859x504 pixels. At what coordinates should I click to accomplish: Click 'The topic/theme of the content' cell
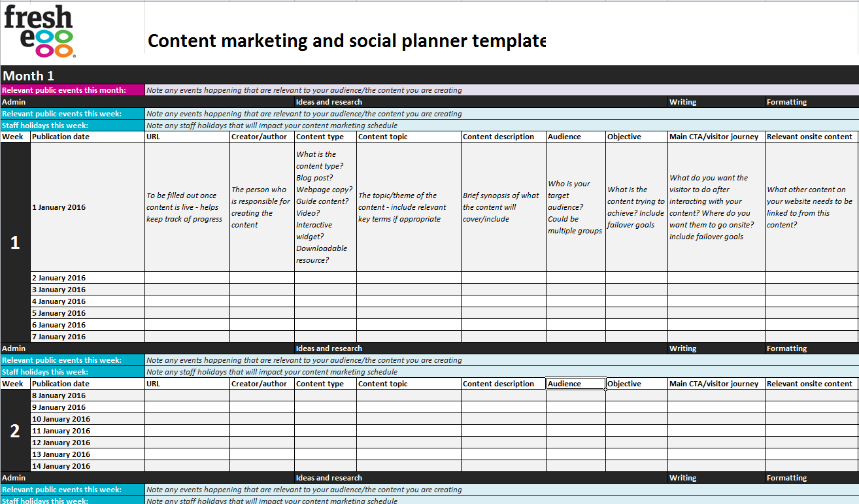tap(409, 207)
